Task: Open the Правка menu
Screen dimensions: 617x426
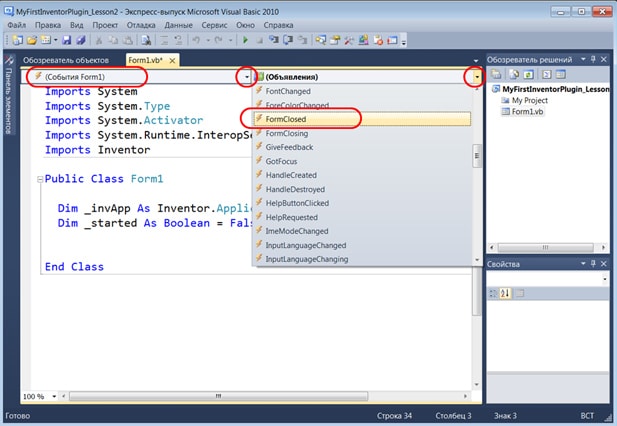Action: (x=48, y=25)
